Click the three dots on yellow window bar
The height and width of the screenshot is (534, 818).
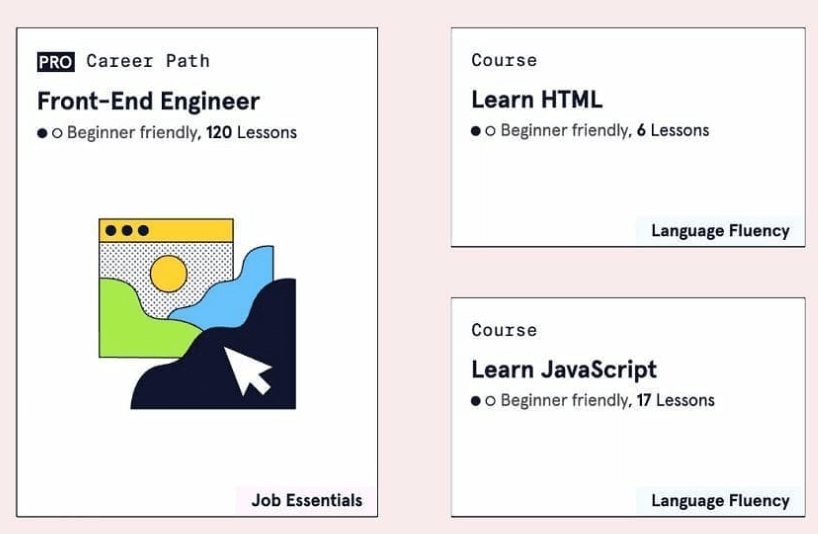pyautogui.click(x=127, y=231)
